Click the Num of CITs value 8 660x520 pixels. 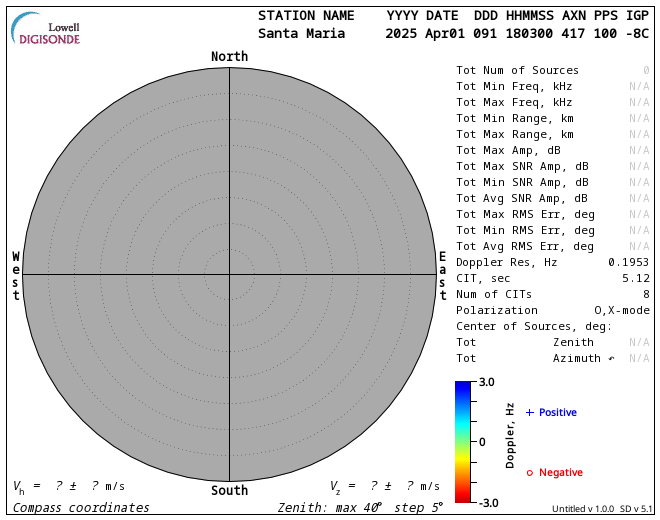pos(646,294)
